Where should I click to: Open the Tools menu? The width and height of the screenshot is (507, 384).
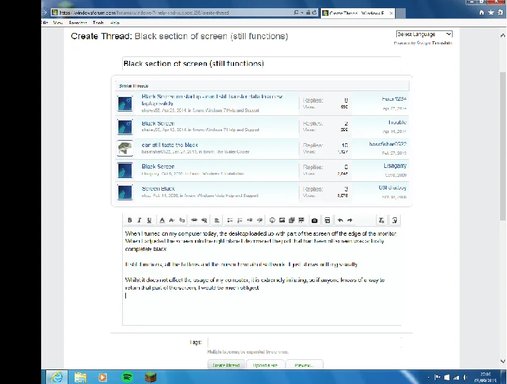(98, 23)
